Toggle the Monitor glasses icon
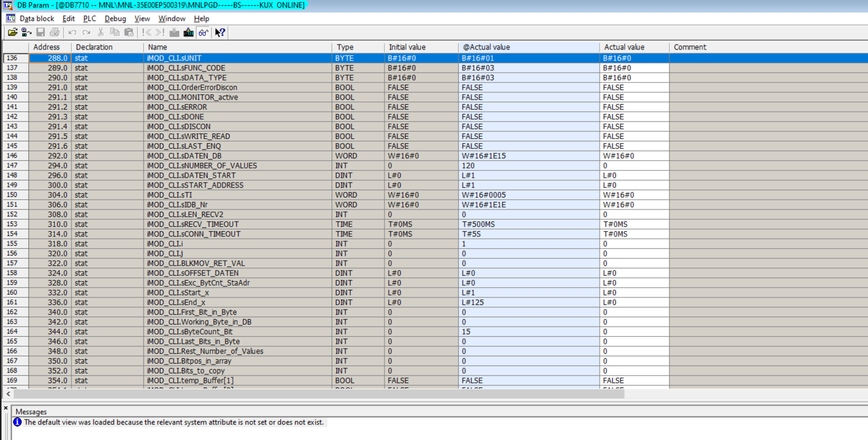Image resolution: width=868 pixels, height=440 pixels. (x=204, y=32)
